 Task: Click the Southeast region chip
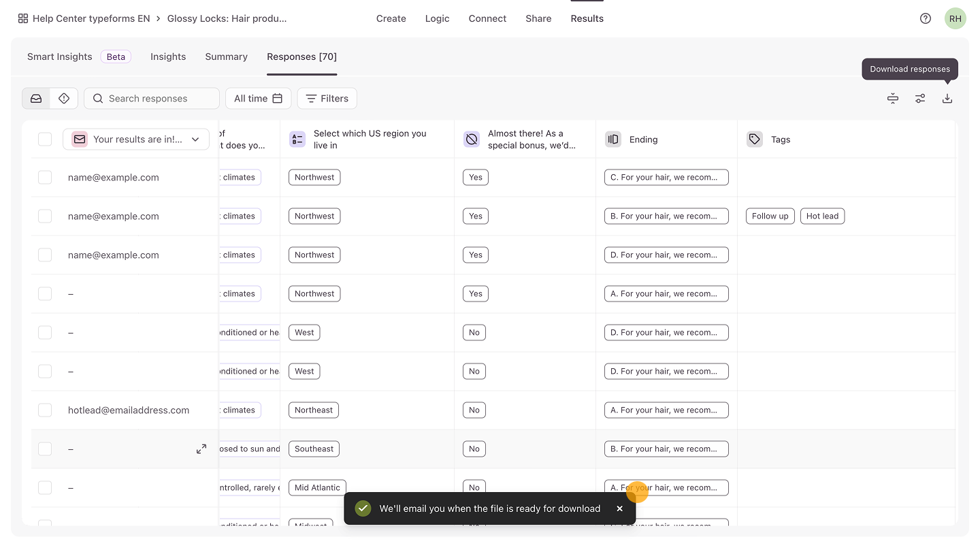[314, 449]
